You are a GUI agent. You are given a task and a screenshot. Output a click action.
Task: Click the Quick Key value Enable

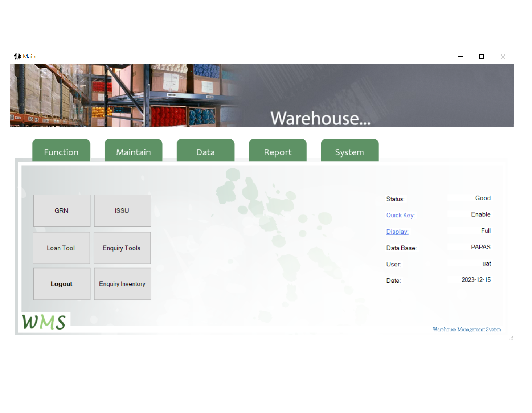[480, 214]
